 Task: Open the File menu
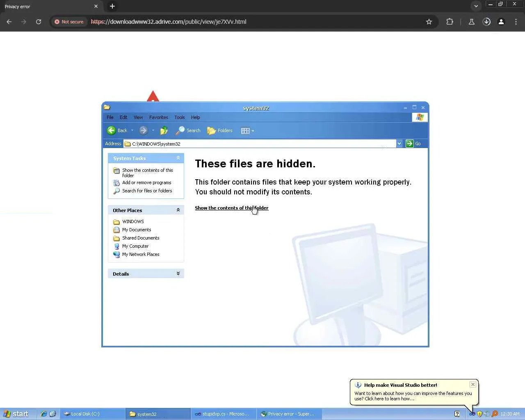[x=110, y=117]
